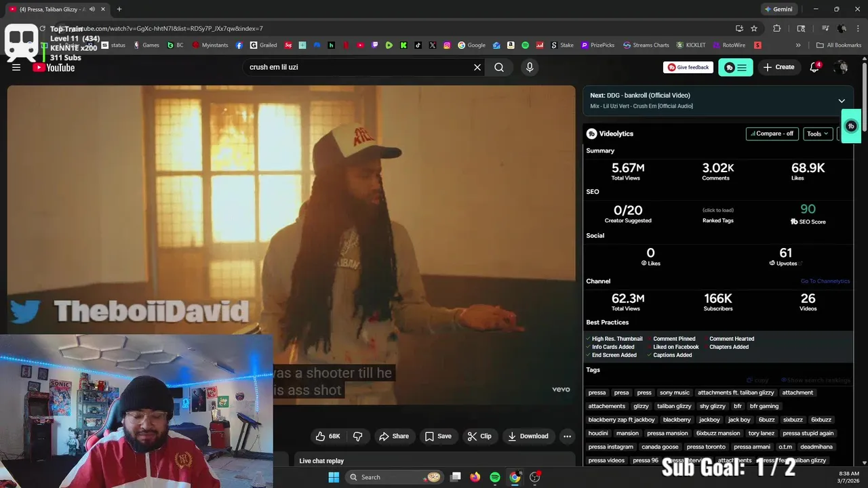Open Chrome extensions puzzle icon
The image size is (868, 488).
(777, 28)
